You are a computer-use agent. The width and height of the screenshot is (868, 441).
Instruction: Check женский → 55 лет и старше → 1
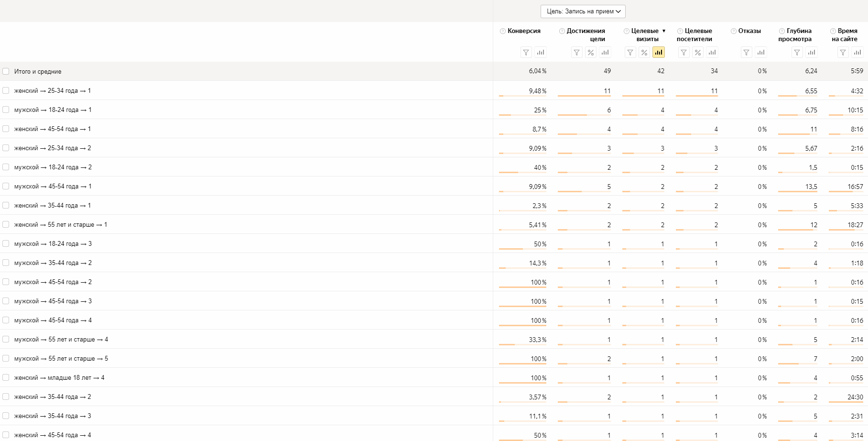tap(6, 224)
